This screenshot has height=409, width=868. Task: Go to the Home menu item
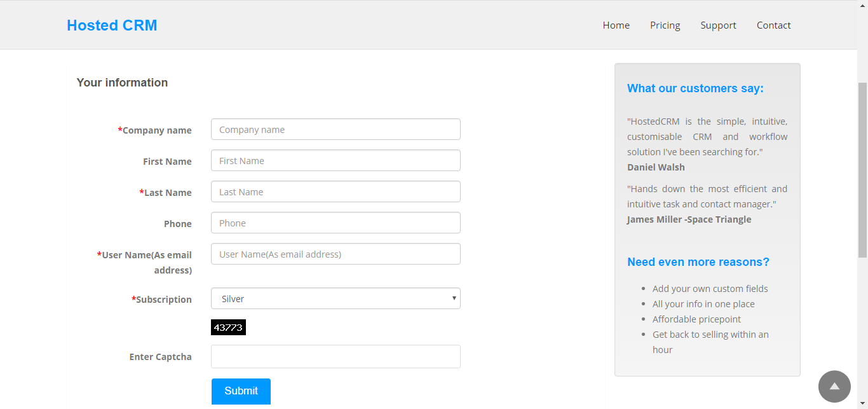coord(616,25)
